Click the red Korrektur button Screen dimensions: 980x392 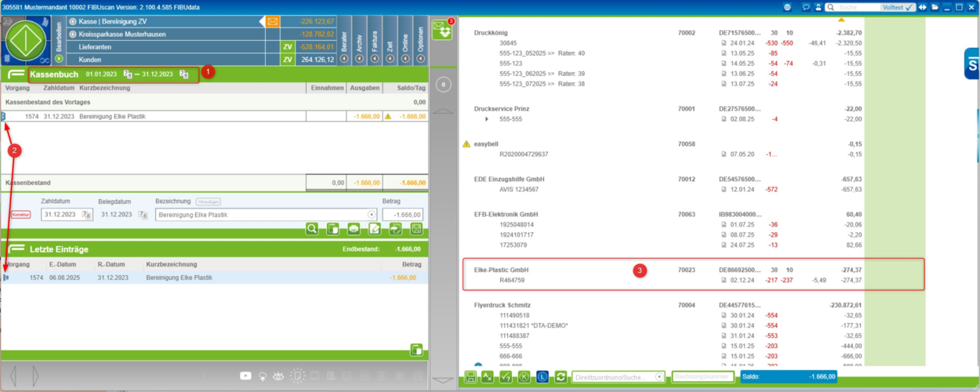coord(20,215)
